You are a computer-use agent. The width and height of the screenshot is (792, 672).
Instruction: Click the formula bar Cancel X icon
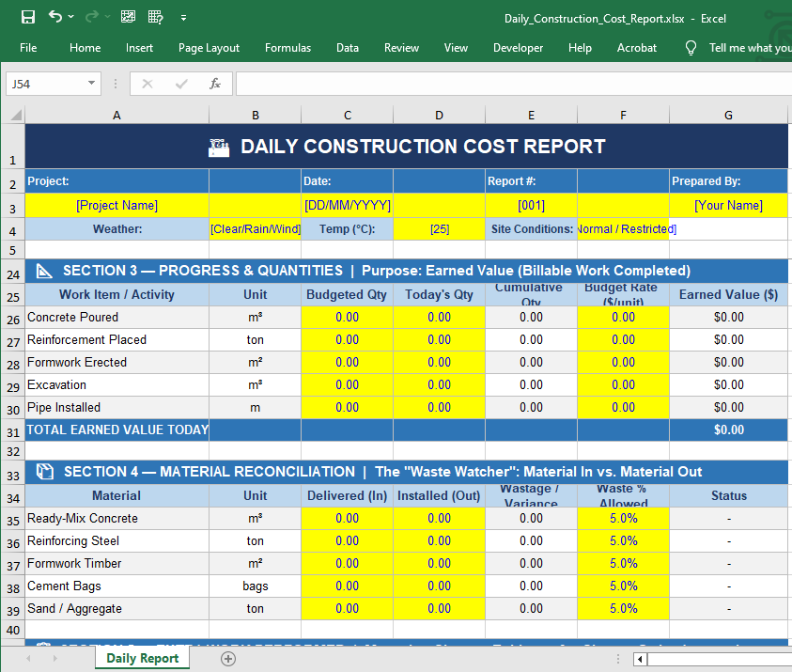(x=148, y=84)
